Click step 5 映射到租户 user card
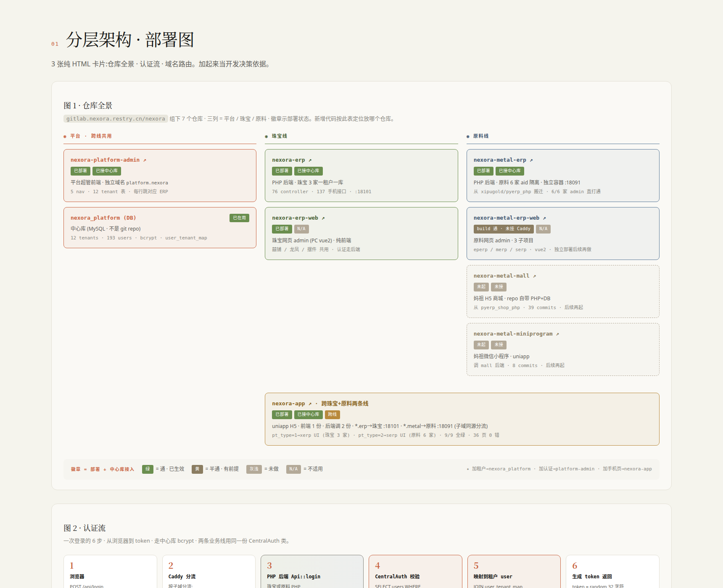This screenshot has width=723, height=588. (514, 572)
